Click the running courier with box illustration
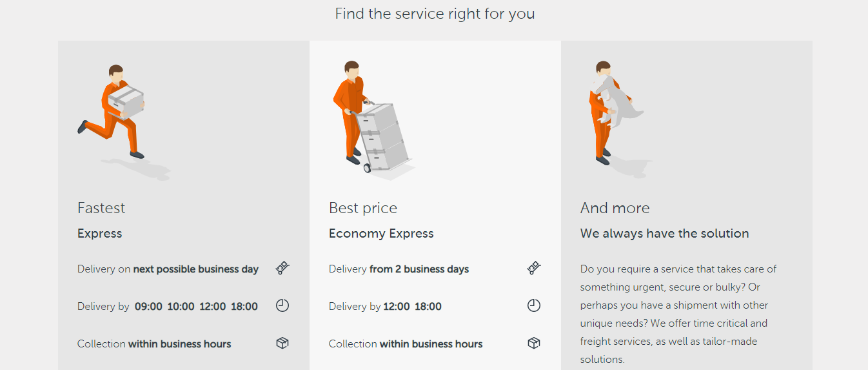 coord(123,121)
